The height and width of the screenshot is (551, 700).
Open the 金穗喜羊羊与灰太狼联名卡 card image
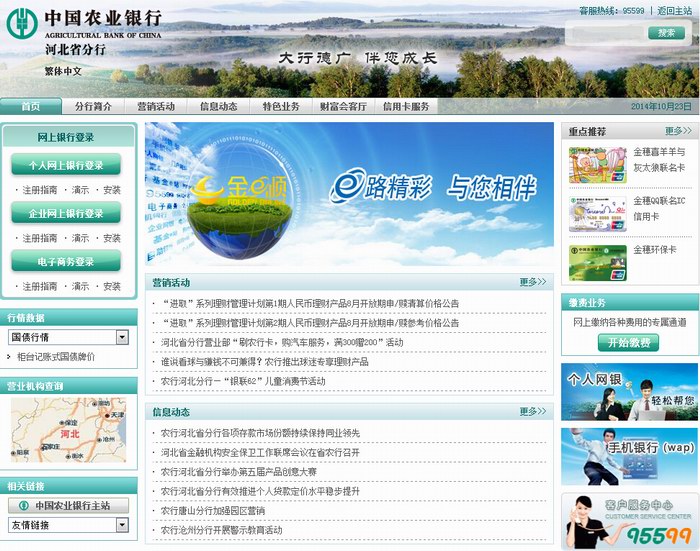597,161
